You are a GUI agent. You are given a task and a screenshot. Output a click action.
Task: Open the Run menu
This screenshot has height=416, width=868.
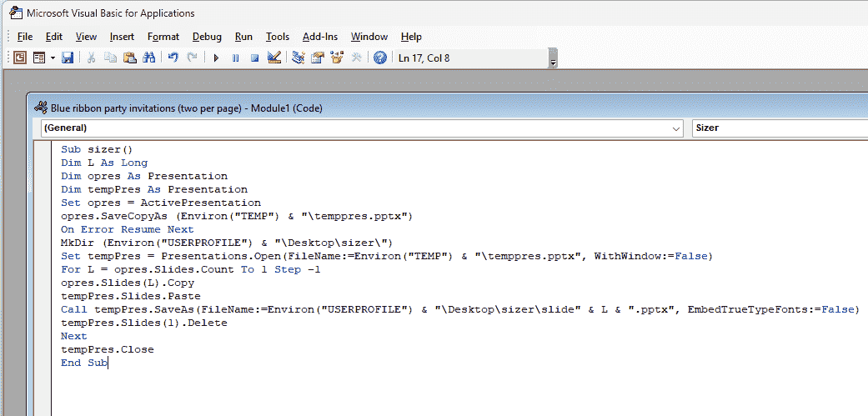(x=243, y=37)
